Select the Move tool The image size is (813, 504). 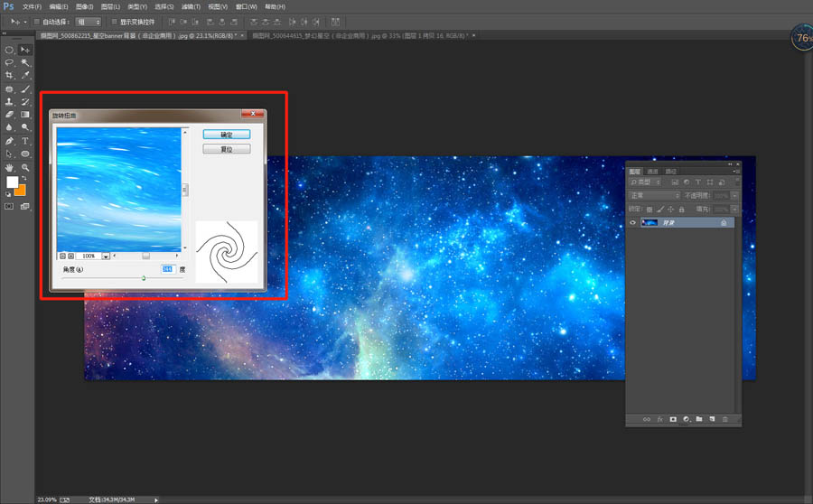25,50
